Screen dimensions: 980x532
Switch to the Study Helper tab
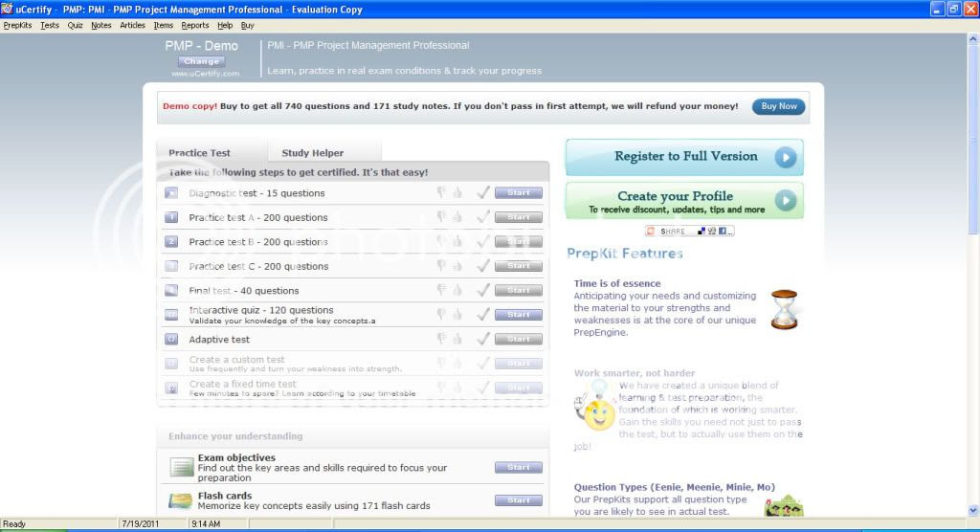click(x=313, y=152)
